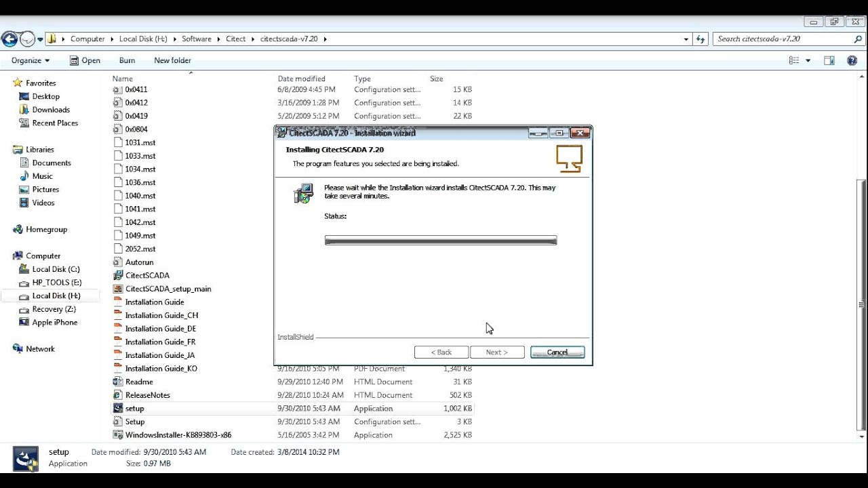Click the Explorer back navigation arrow

pyautogui.click(x=9, y=39)
